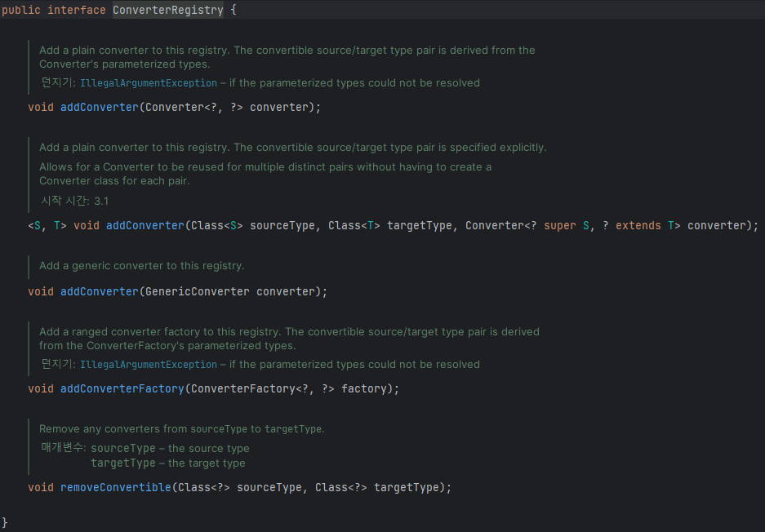Click doc param 'targetType – the target type'
Image resolution: width=765 pixels, height=532 pixels.
(x=168, y=463)
